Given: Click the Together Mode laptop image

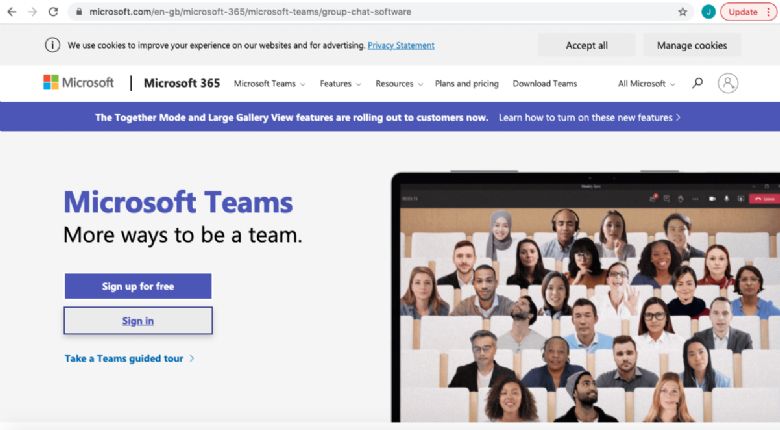Looking at the screenshot, I should [586, 297].
